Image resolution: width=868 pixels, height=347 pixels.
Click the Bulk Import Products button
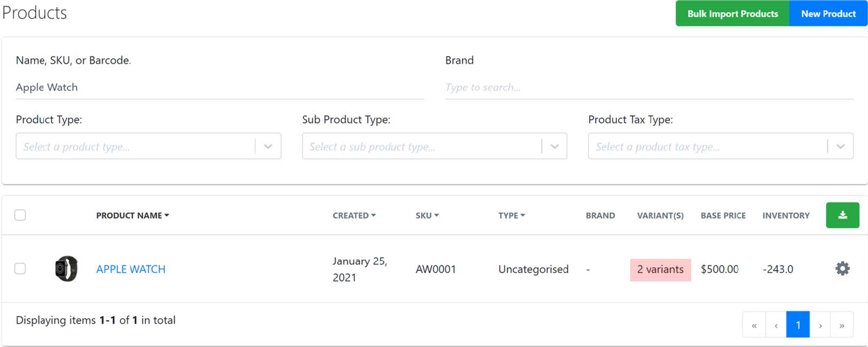pyautogui.click(x=732, y=13)
